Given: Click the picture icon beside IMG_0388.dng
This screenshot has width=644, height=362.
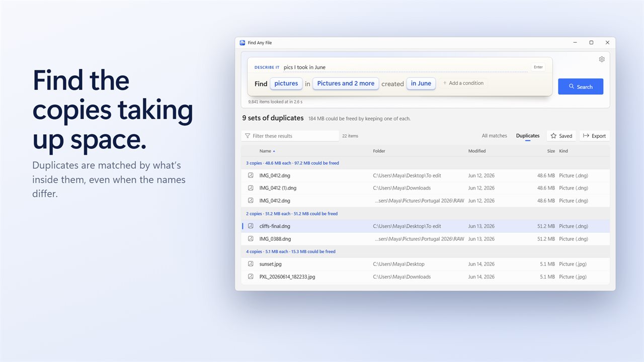Looking at the screenshot, I should [x=251, y=239].
